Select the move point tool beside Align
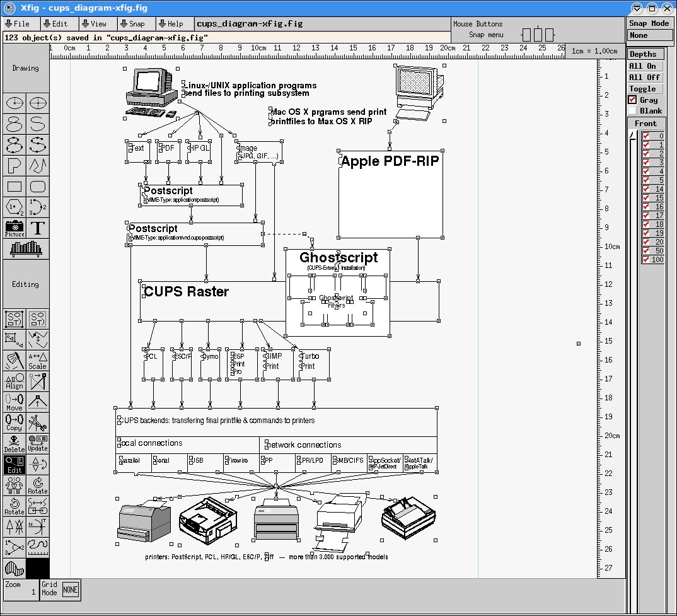Image resolution: width=677 pixels, height=616 pixels. (x=38, y=381)
